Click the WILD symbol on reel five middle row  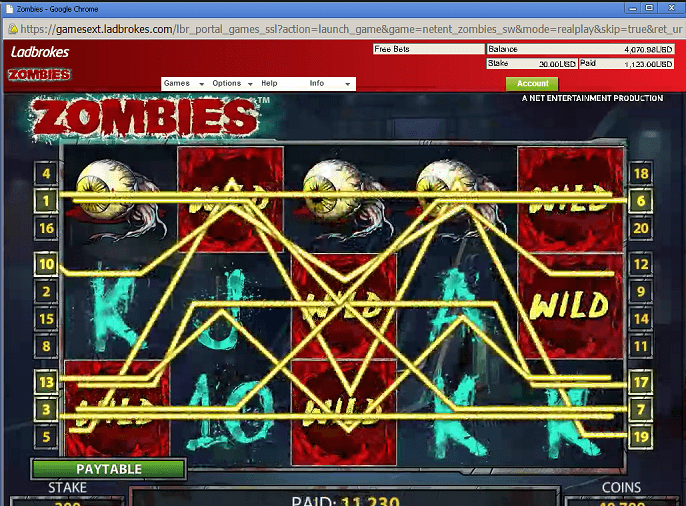(570, 306)
